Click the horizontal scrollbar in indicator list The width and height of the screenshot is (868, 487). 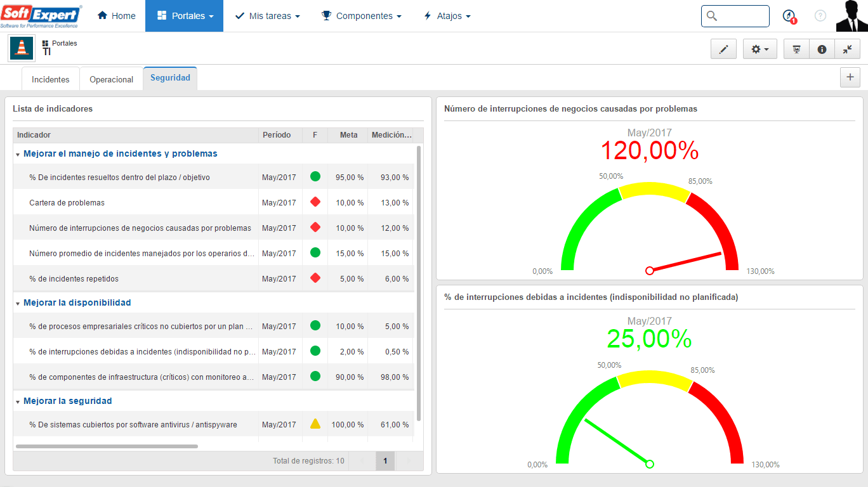point(107,446)
